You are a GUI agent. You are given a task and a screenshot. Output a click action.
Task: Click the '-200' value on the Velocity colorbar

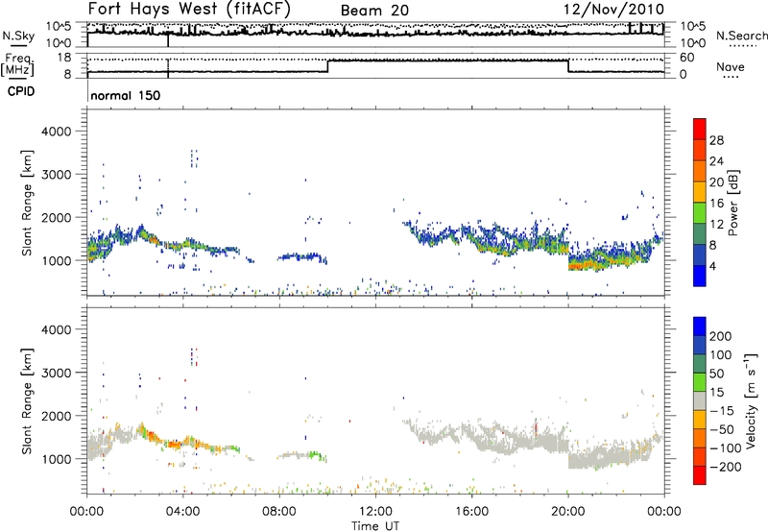pos(726,467)
